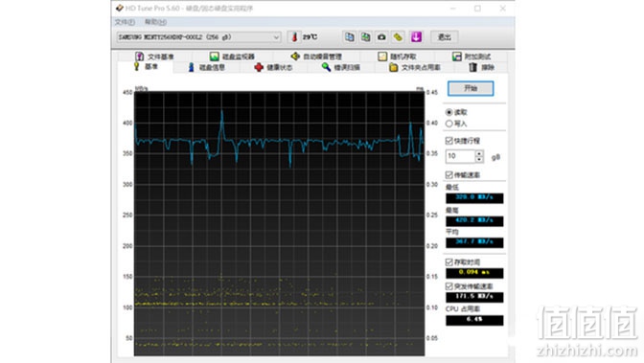Open options via the yellow tag icon

pos(398,37)
